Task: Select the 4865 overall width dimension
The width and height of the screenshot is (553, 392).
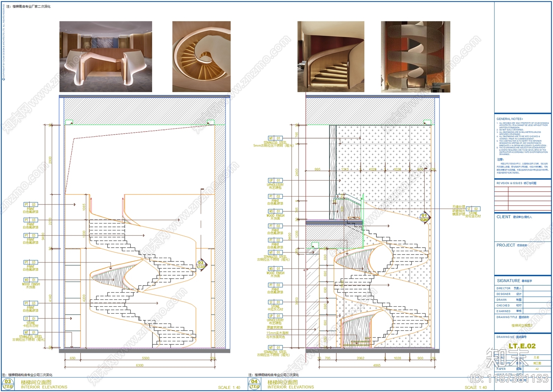Action: [x=377, y=365]
